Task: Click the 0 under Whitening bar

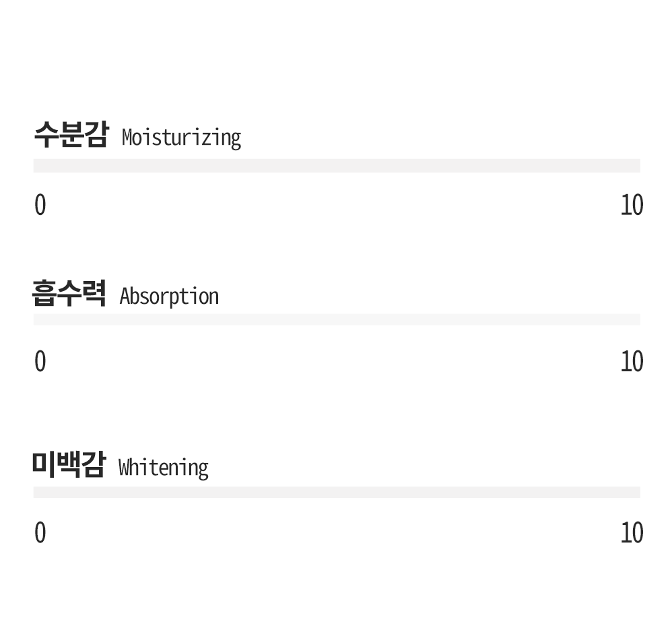Action: (40, 533)
